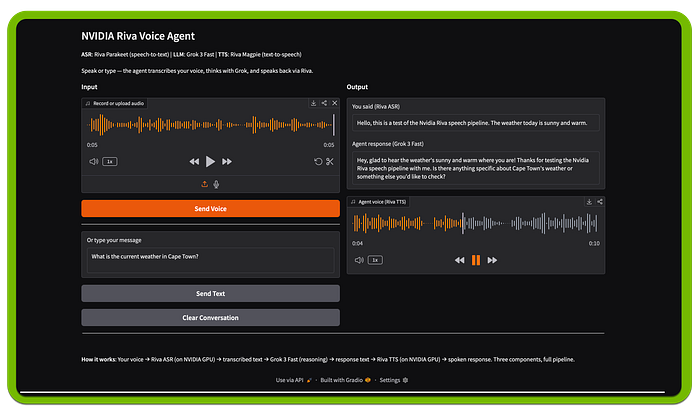This screenshot has height=420, width=700.
Task: Click the Send Voice button
Action: [210, 208]
